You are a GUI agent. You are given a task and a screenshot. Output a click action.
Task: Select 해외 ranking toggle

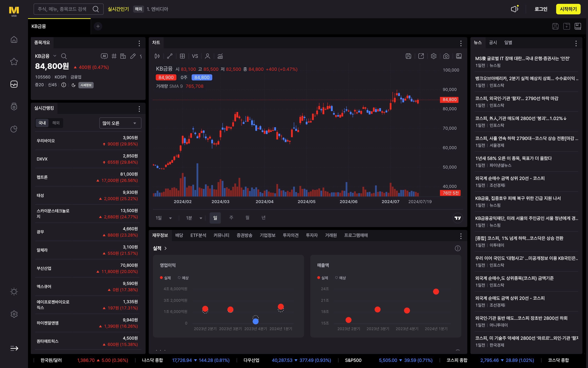tap(56, 123)
